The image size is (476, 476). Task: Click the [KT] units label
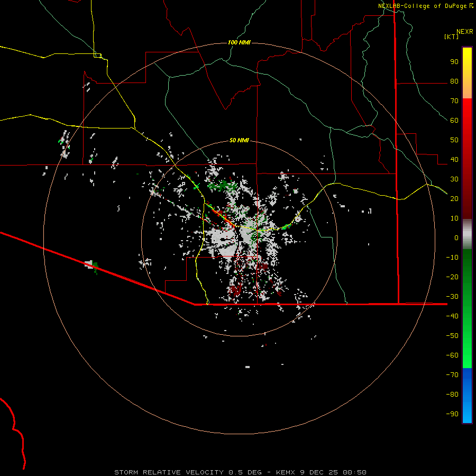[451, 36]
